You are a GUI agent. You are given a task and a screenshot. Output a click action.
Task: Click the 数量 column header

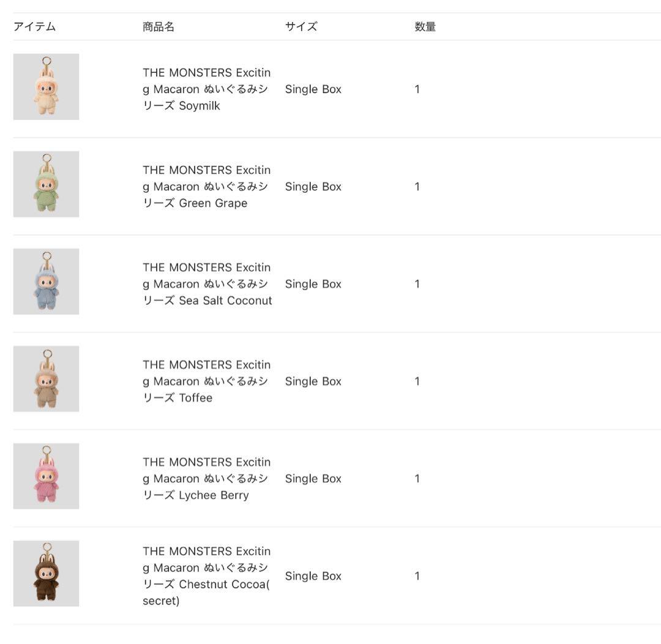pos(425,27)
